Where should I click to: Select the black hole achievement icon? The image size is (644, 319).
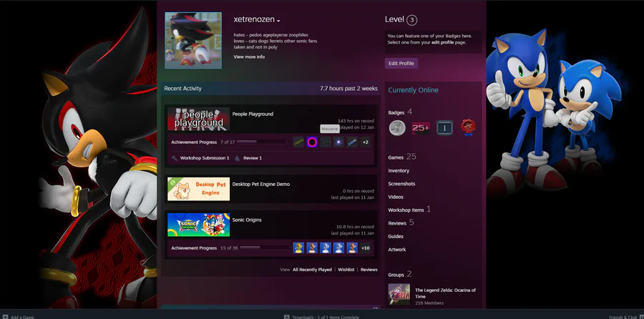312,142
